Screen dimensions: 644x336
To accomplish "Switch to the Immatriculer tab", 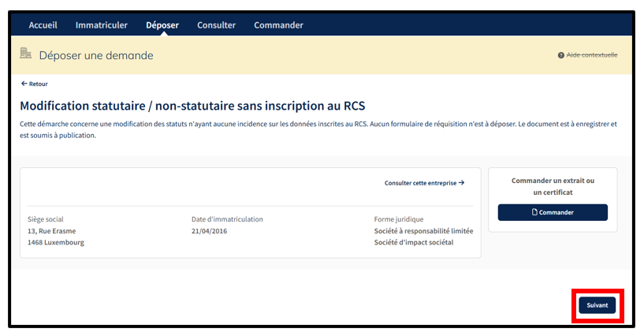I will [x=101, y=25].
